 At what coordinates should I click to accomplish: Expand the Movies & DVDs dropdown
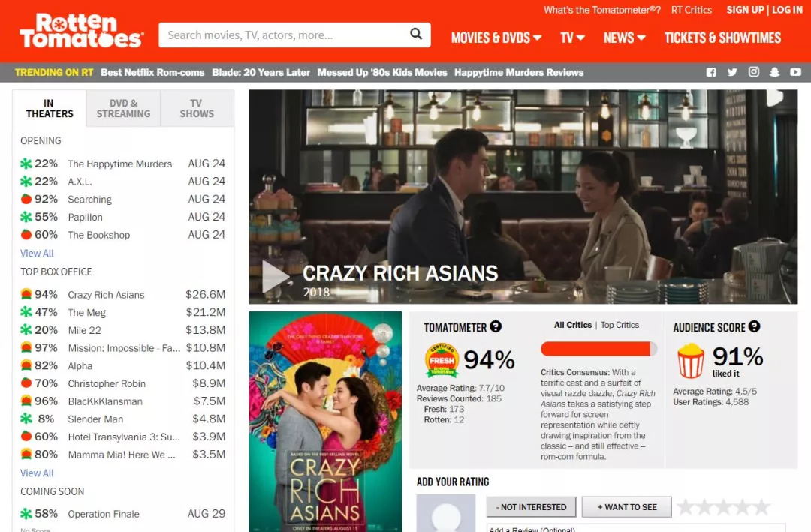click(x=496, y=38)
